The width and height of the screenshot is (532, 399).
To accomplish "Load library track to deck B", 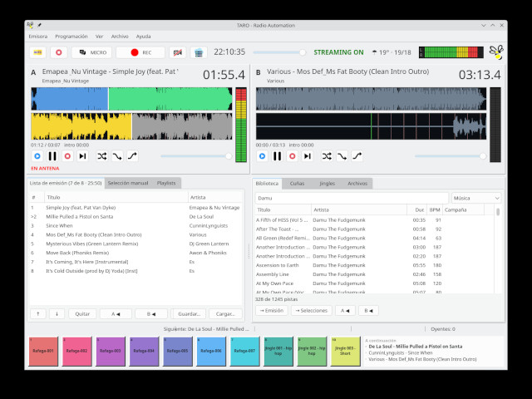I will (368, 310).
